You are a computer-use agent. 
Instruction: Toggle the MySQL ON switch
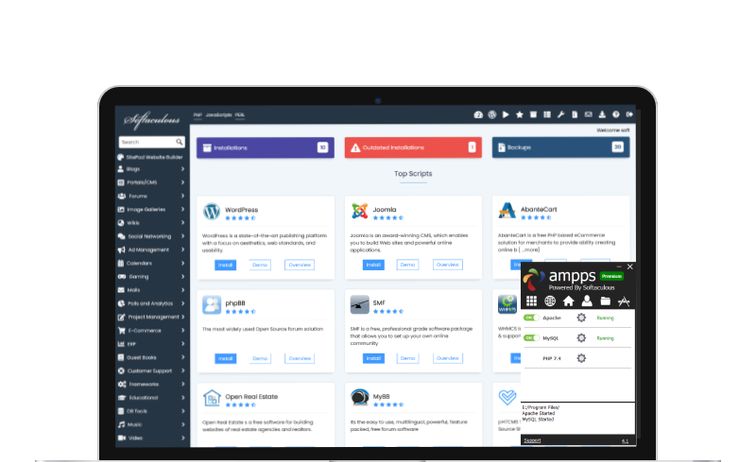530,338
